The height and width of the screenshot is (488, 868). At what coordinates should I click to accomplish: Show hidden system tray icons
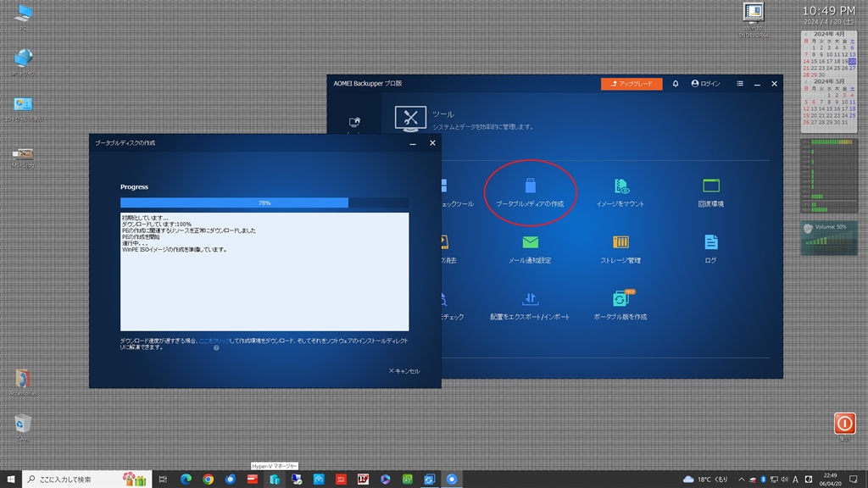(741, 480)
